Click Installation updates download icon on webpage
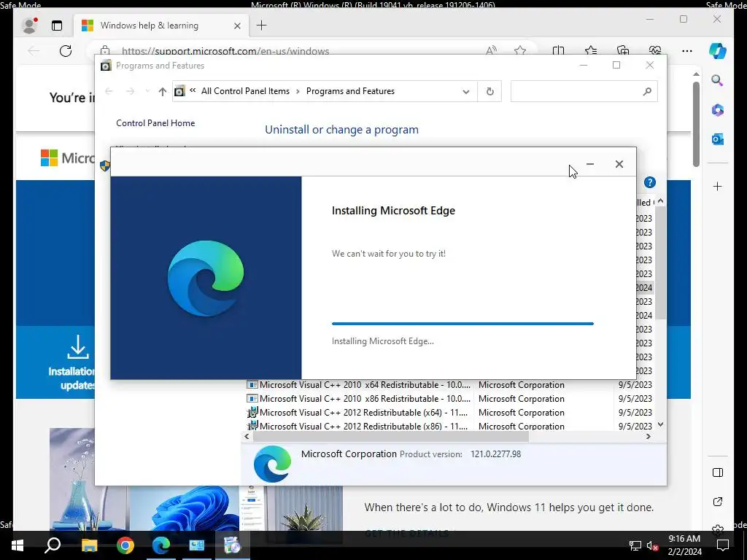 pyautogui.click(x=77, y=346)
